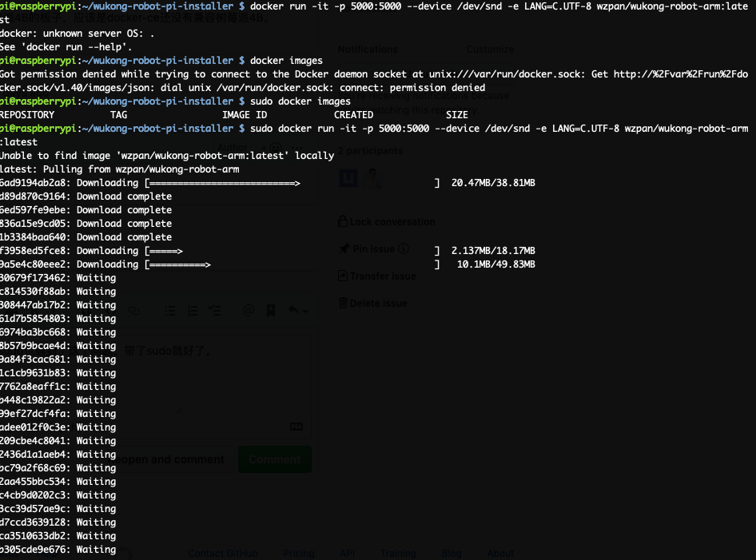Screen dimensions: 756x560
Task: Click the bulleted list icon
Action: click(x=170, y=310)
